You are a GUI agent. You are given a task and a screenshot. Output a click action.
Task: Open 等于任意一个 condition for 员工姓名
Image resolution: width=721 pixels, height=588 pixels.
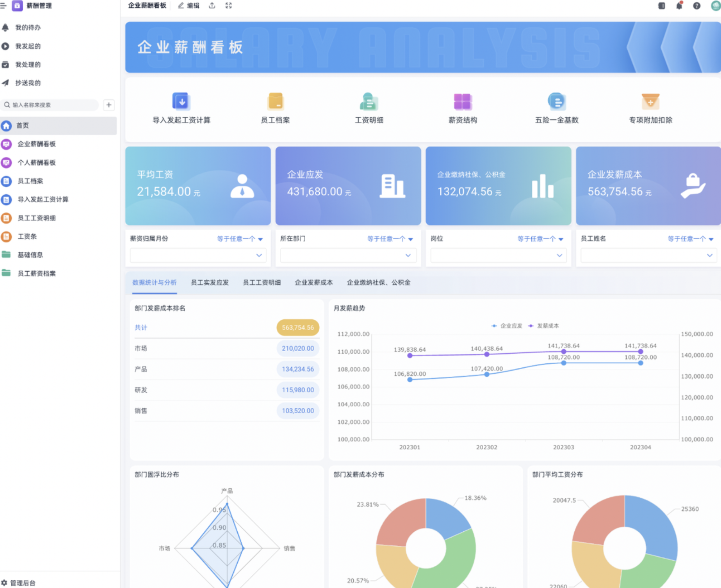point(691,239)
